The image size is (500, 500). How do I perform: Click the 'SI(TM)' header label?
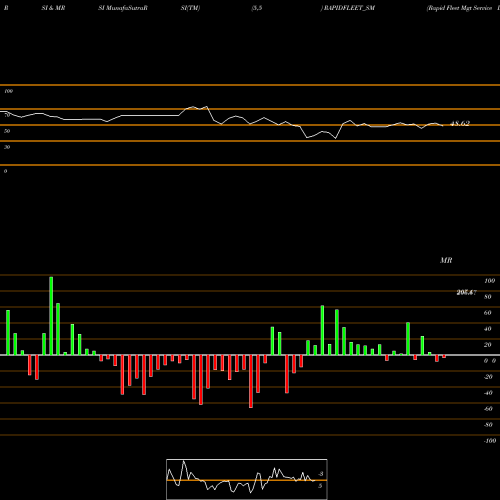[190, 8]
